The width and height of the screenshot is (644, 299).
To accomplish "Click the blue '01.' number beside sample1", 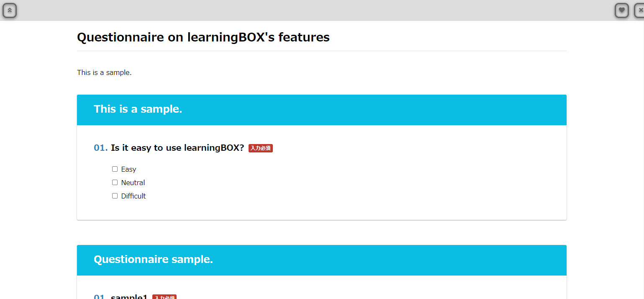I will (x=100, y=297).
